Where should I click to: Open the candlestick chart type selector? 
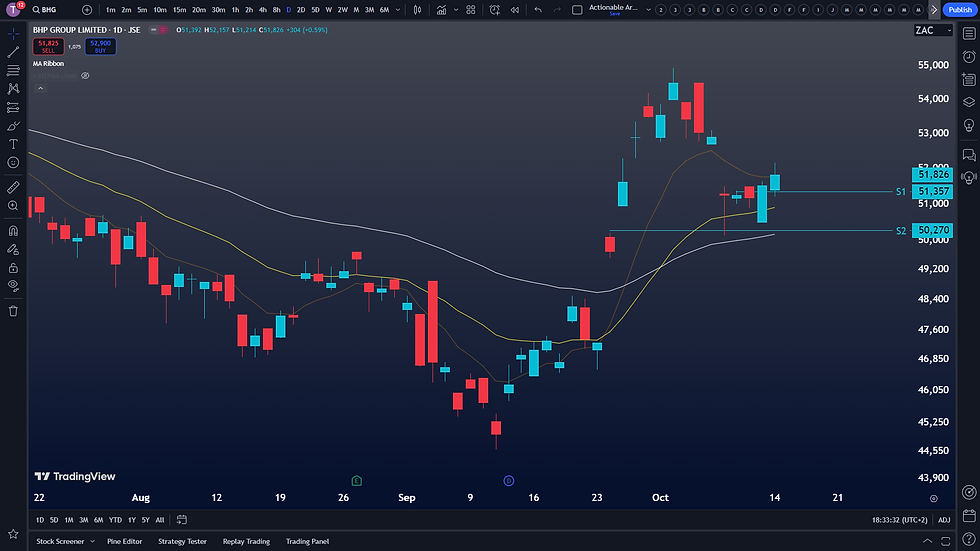[x=418, y=10]
